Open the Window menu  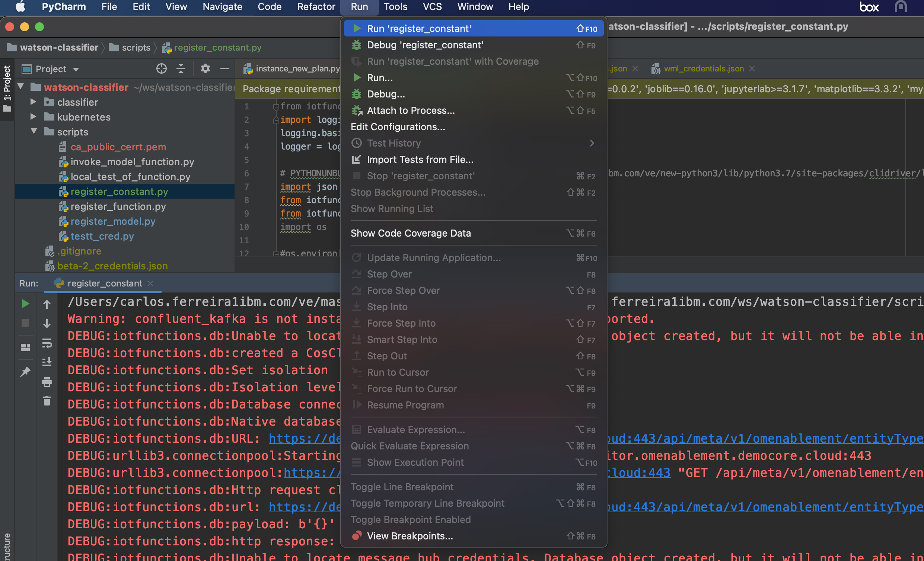tap(475, 7)
